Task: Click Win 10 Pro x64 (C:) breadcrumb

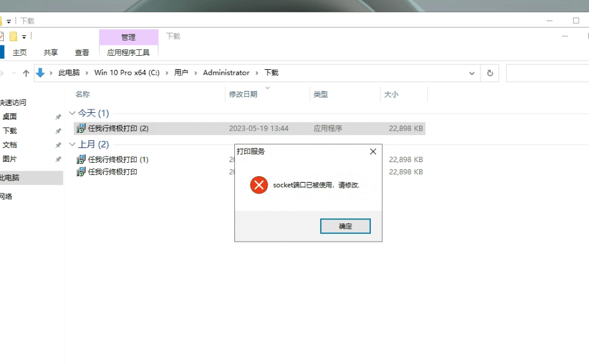Action: click(126, 73)
